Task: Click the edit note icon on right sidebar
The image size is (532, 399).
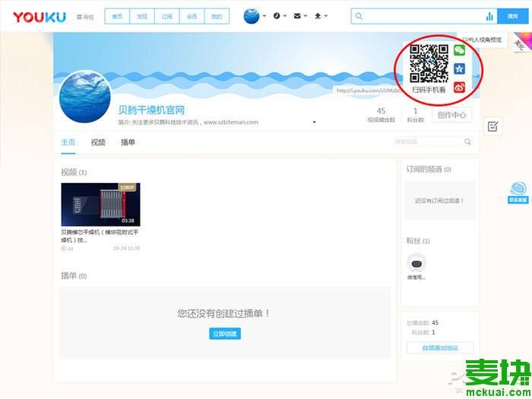Action: coord(492,127)
